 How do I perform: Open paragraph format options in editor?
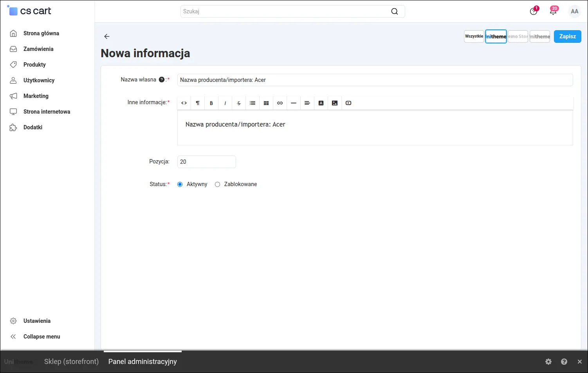[x=198, y=103]
